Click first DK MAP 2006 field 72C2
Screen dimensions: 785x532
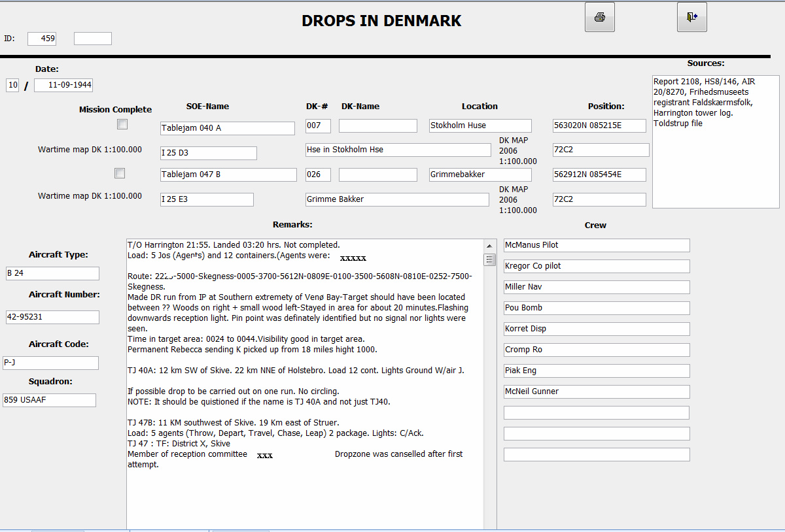tap(601, 150)
